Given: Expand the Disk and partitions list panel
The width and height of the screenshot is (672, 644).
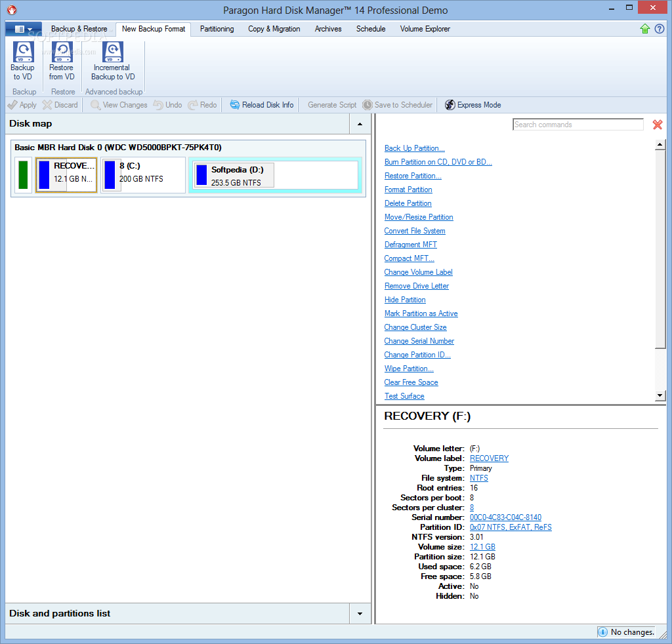Looking at the screenshot, I should click(x=360, y=614).
